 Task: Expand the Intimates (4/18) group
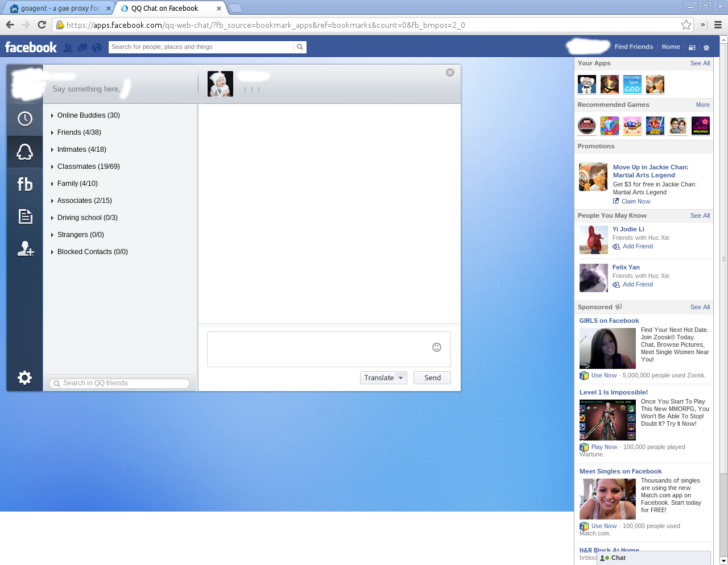pos(78,149)
